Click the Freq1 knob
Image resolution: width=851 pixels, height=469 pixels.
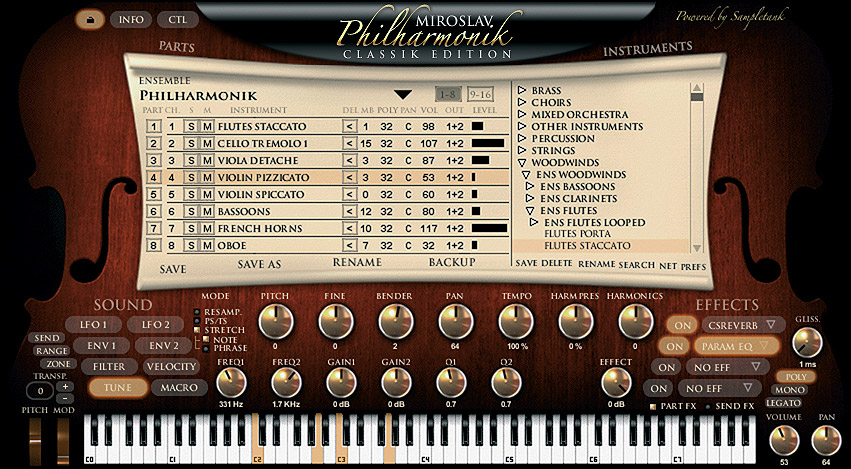pos(231,383)
